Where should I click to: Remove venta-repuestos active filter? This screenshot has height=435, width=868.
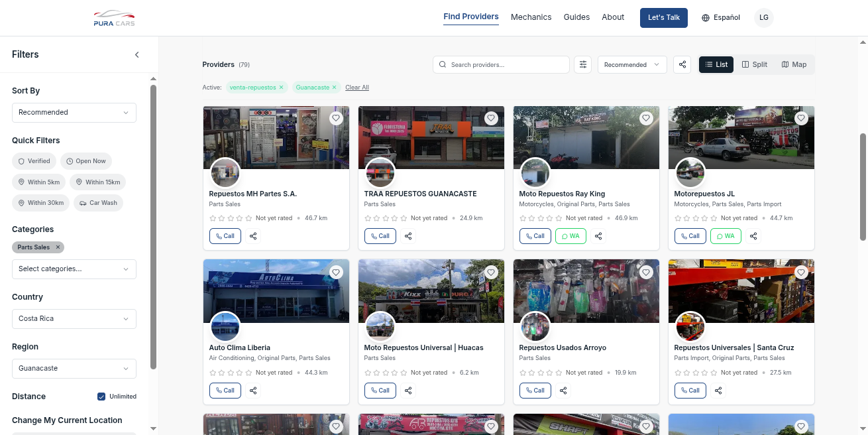281,88
